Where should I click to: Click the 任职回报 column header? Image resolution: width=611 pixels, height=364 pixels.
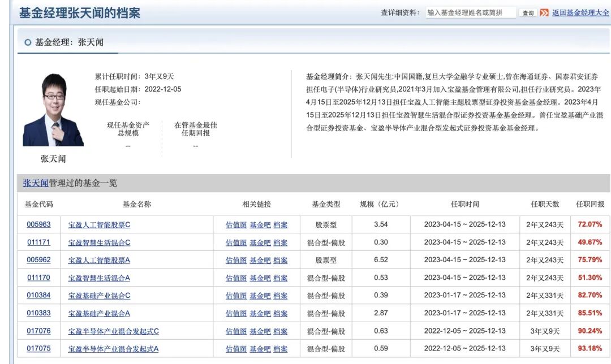(590, 204)
